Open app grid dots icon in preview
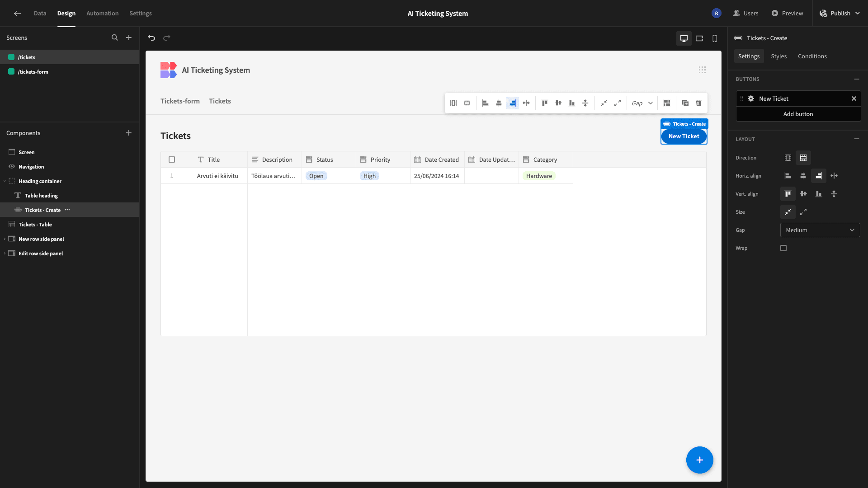Image resolution: width=868 pixels, height=488 pixels. (x=702, y=70)
